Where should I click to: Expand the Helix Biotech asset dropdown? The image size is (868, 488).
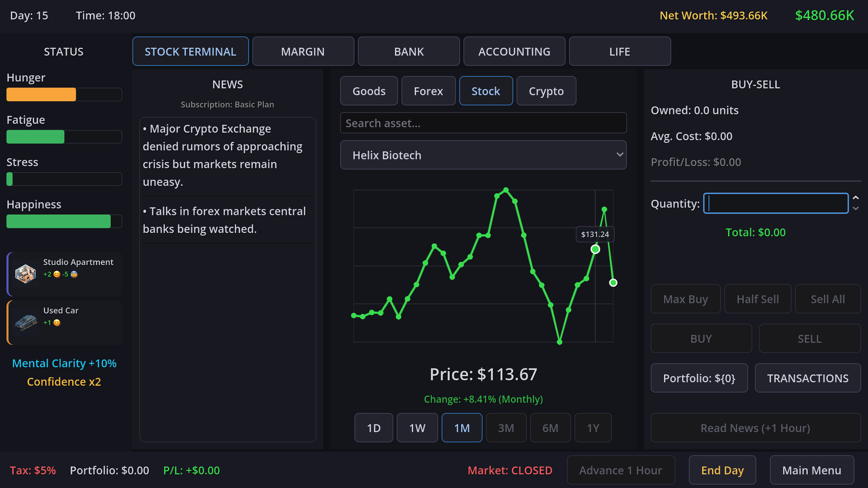(483, 155)
